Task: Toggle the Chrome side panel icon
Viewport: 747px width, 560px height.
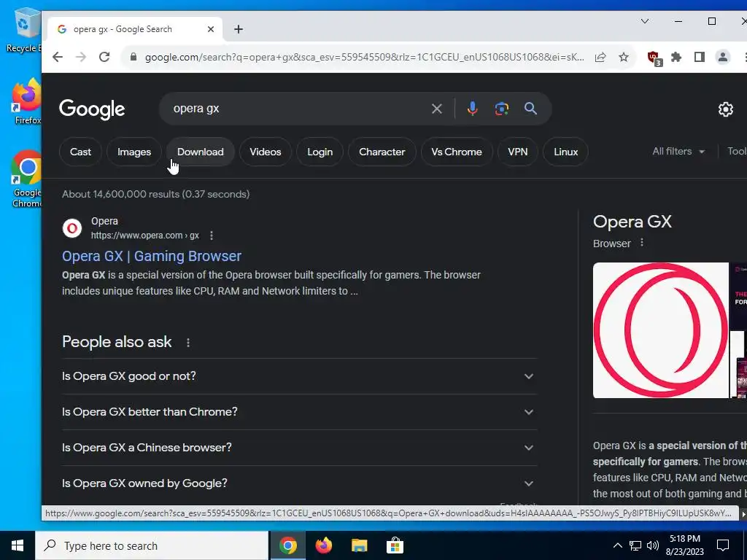Action: point(700,57)
